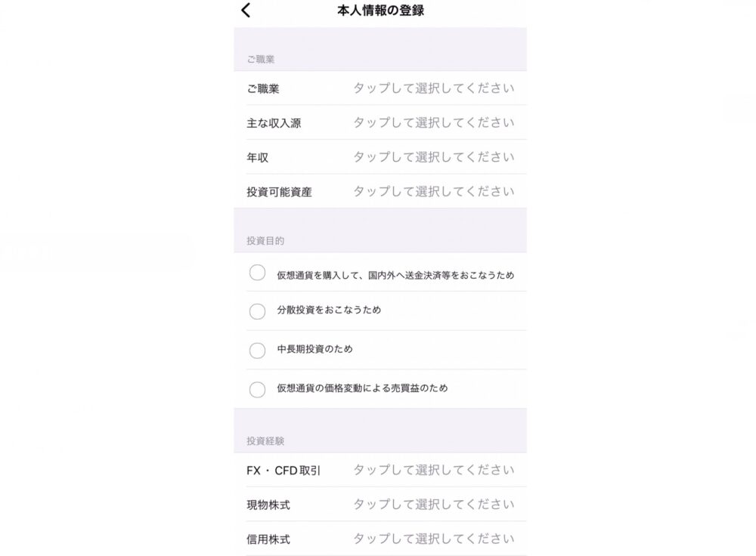Open the 現物株式 experience selector

(380, 505)
